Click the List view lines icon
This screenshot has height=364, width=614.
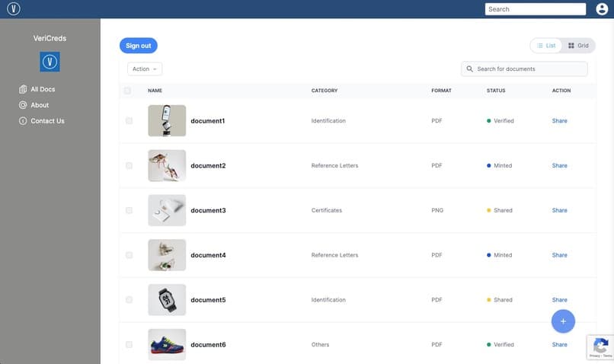(x=539, y=46)
